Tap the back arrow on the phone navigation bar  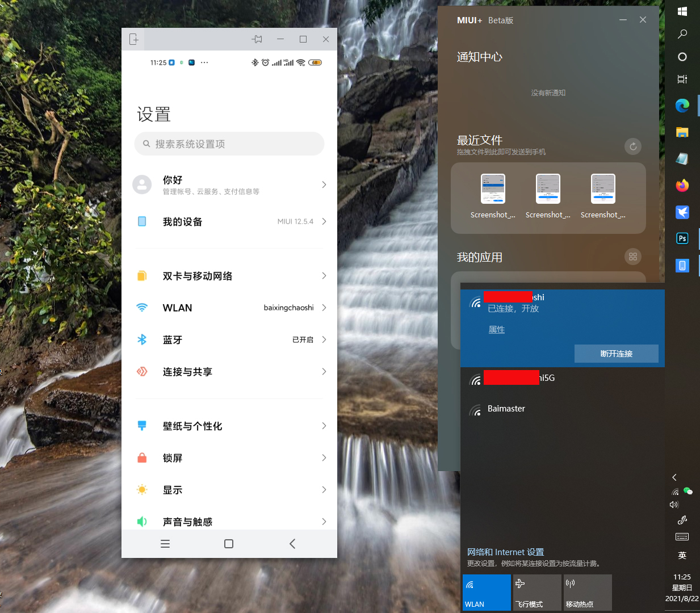pyautogui.click(x=292, y=543)
